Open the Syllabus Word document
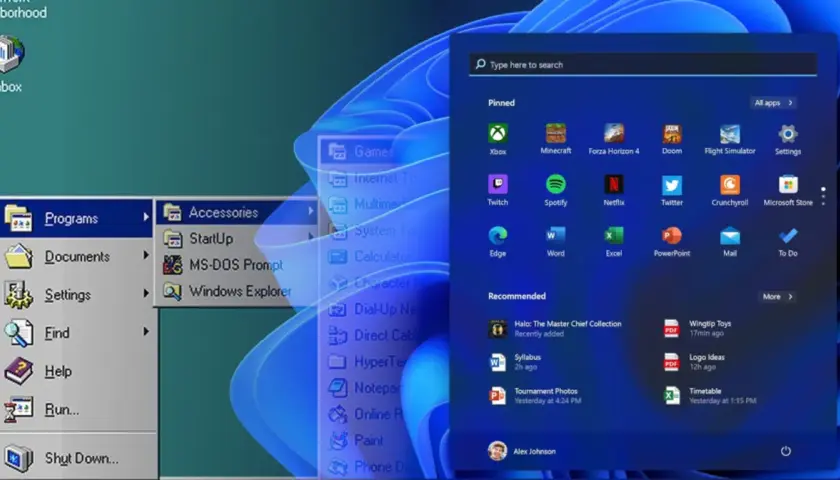This screenshot has width=840, height=480. [x=515, y=362]
